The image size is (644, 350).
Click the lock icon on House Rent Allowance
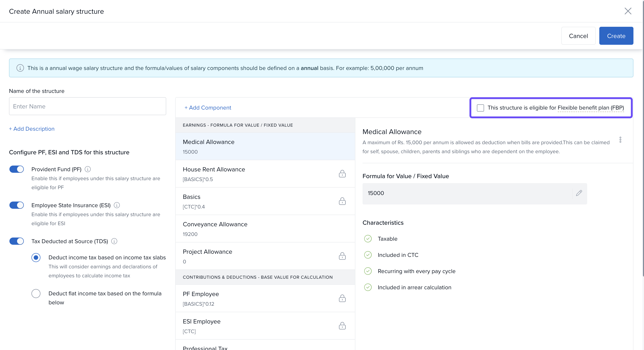pyautogui.click(x=342, y=174)
